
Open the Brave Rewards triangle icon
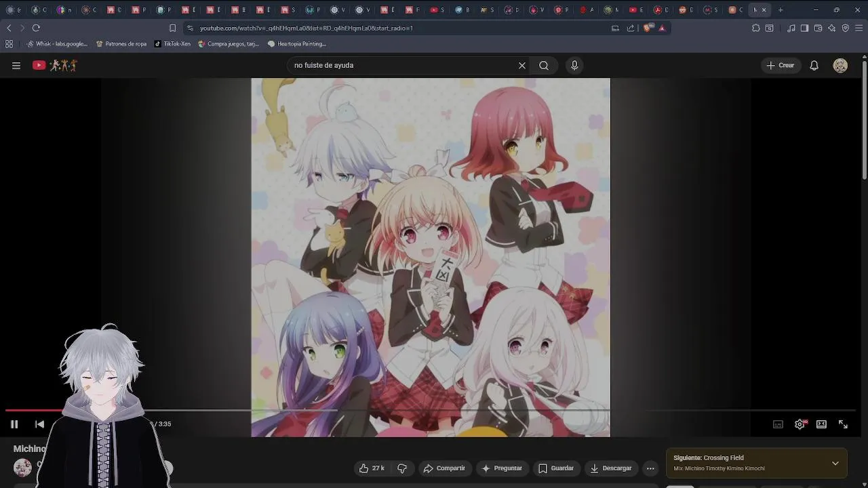pos(662,28)
